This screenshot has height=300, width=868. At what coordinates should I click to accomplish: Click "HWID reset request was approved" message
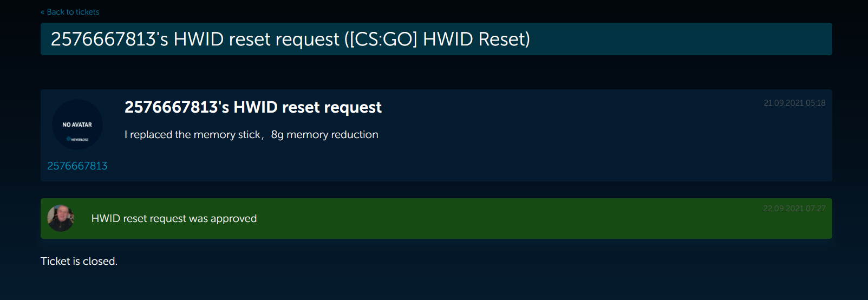coord(174,218)
